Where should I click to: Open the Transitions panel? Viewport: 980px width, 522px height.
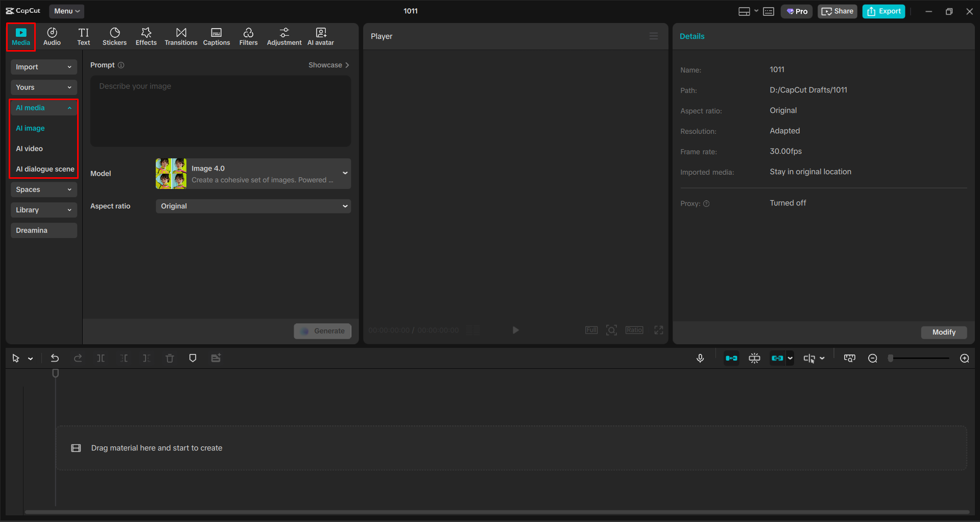click(x=181, y=36)
